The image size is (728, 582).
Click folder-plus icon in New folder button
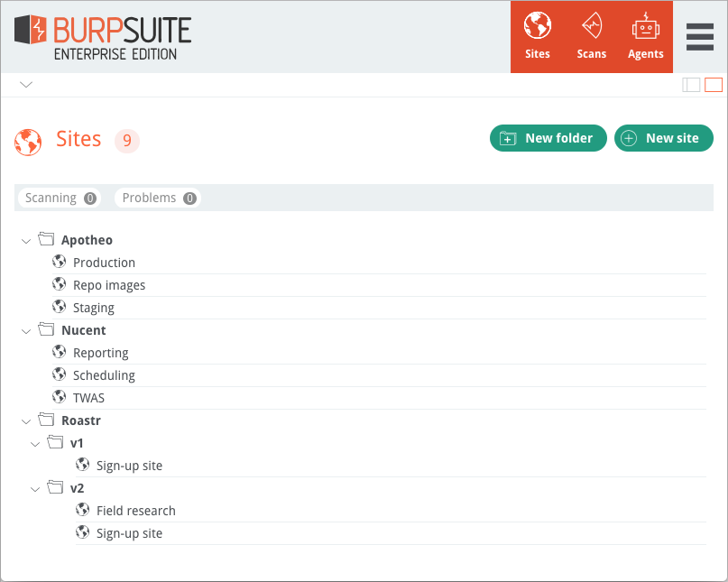[508, 138]
